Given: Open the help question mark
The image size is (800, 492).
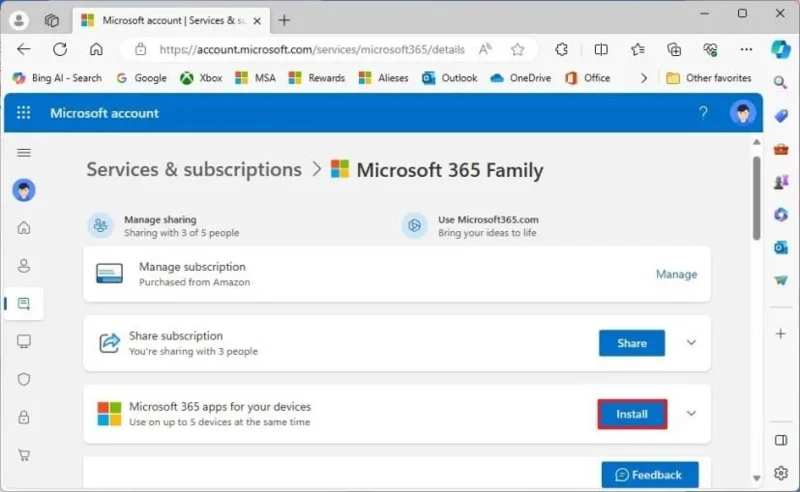Looking at the screenshot, I should click(703, 112).
